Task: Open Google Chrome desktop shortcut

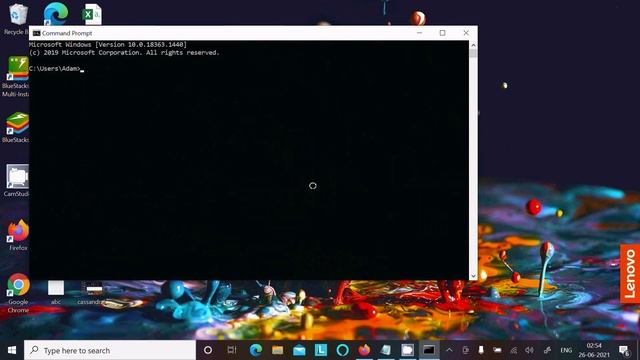Action: pyautogui.click(x=18, y=293)
